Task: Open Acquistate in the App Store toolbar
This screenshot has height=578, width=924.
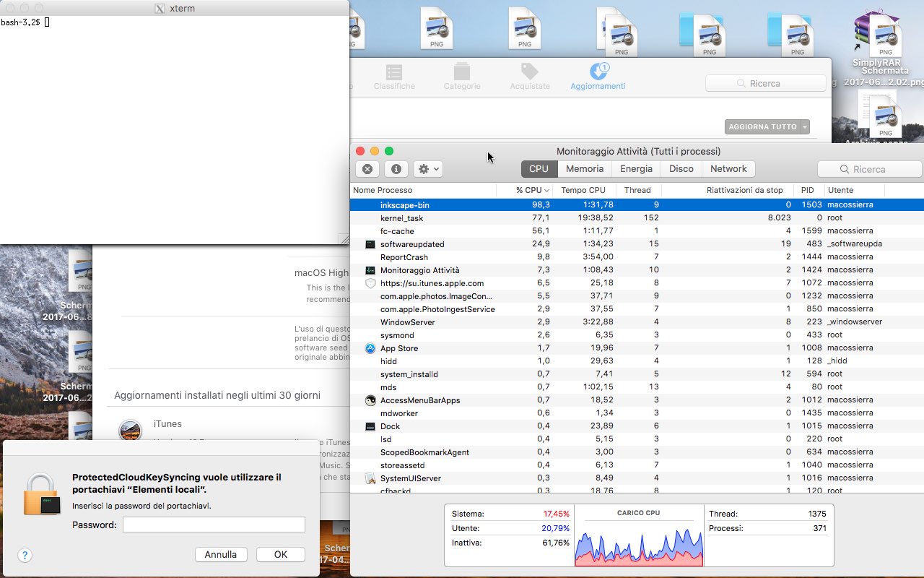Action: 530,77
